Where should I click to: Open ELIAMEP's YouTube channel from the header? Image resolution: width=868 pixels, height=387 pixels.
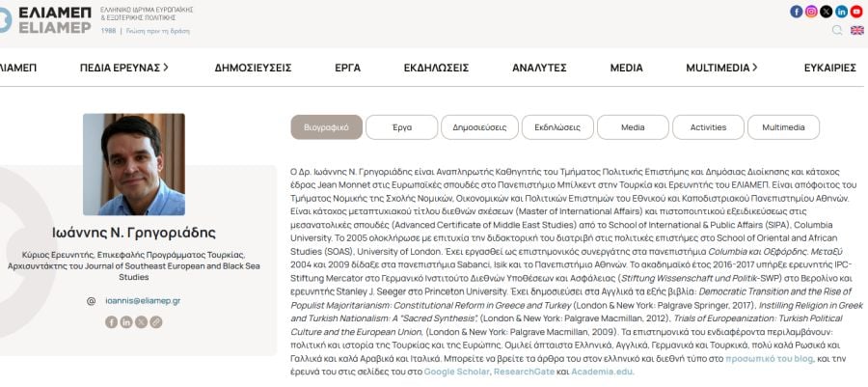[856, 12]
